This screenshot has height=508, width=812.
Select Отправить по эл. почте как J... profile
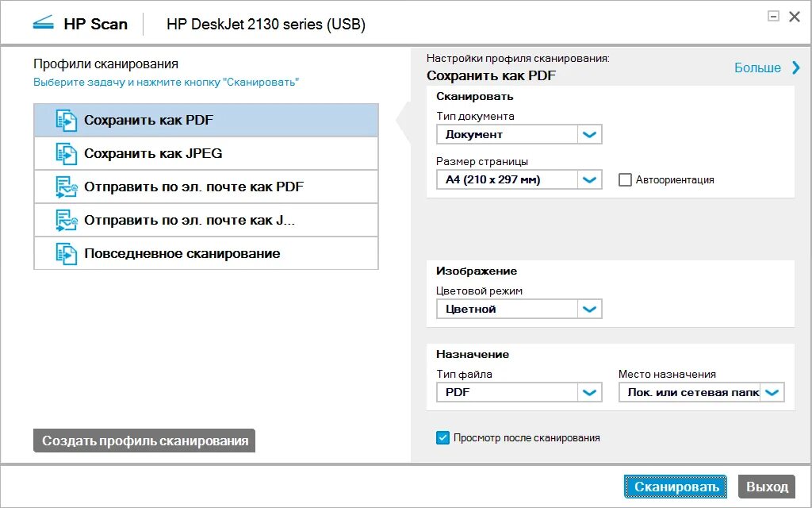(x=206, y=221)
